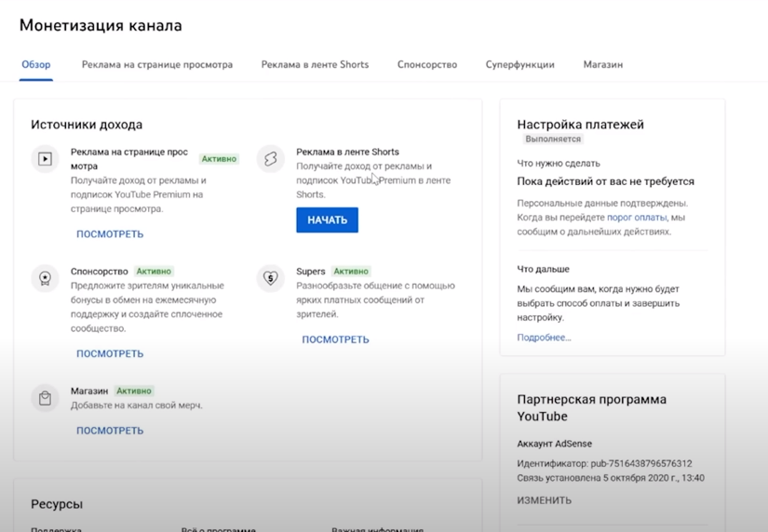768x532 pixels.
Task: Open the Реклама в ленте Shorts tab
Action: pyautogui.click(x=315, y=64)
